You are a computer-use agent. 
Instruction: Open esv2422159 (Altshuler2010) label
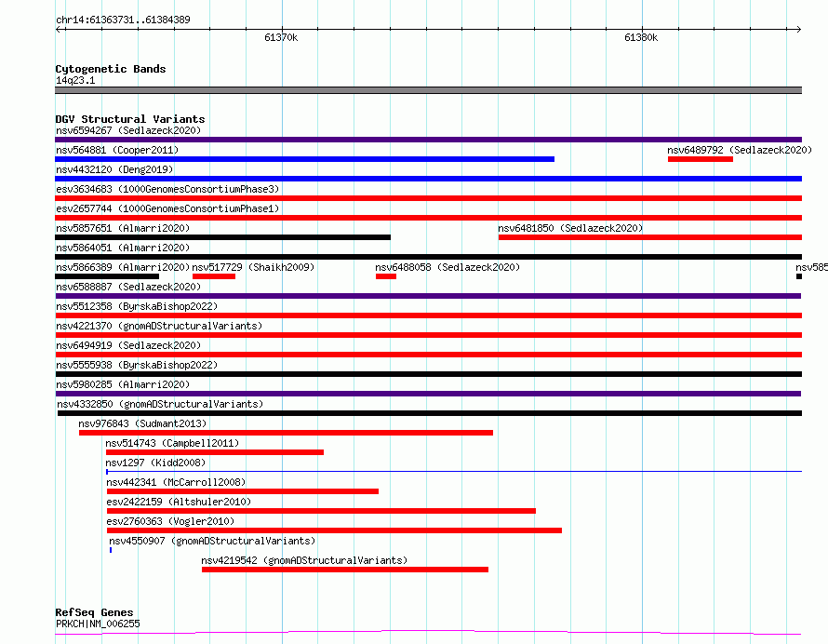179,502
